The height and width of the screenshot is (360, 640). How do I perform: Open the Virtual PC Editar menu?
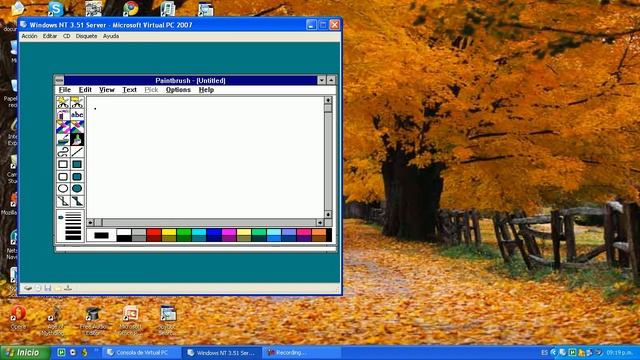click(50, 36)
